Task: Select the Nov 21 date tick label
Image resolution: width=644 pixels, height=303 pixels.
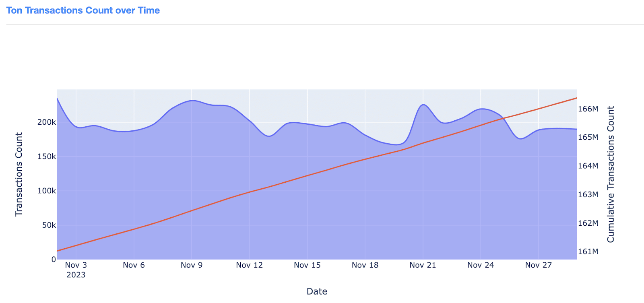Action: (x=423, y=265)
